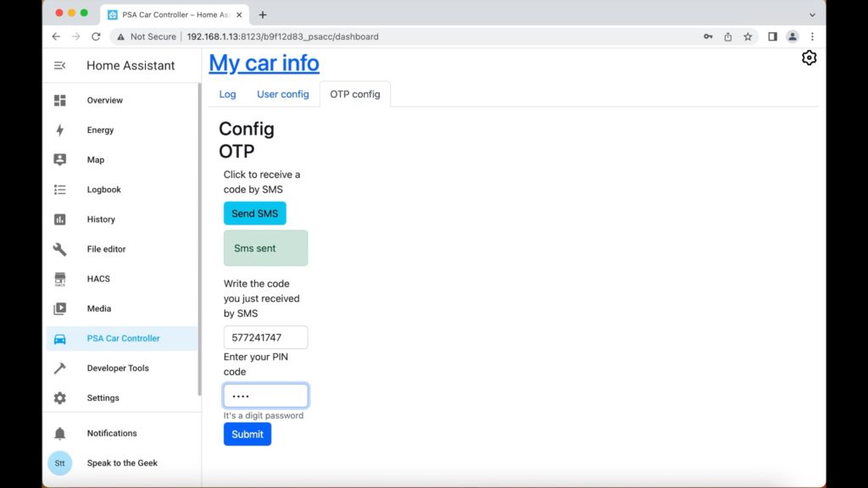Image resolution: width=868 pixels, height=488 pixels.
Task: Open the Logbook list icon
Action: click(x=60, y=189)
